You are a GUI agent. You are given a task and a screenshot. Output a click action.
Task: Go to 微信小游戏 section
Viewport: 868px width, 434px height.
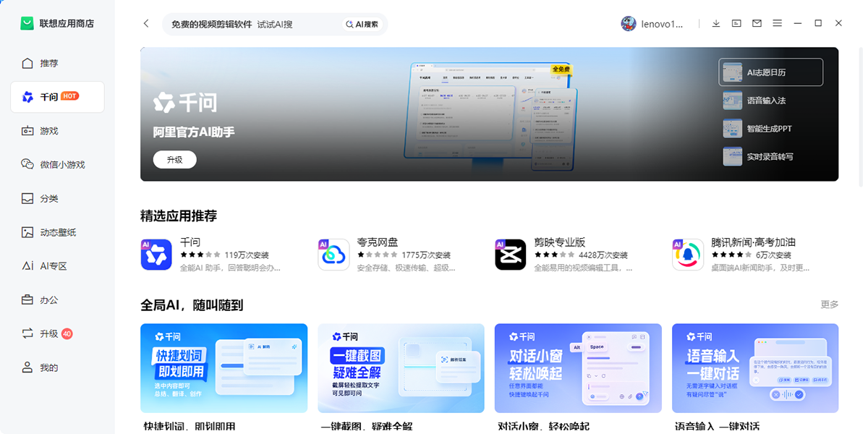pos(57,164)
